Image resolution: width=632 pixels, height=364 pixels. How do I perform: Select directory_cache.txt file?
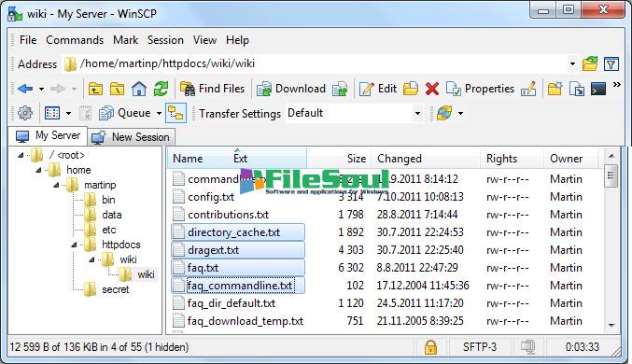(233, 232)
